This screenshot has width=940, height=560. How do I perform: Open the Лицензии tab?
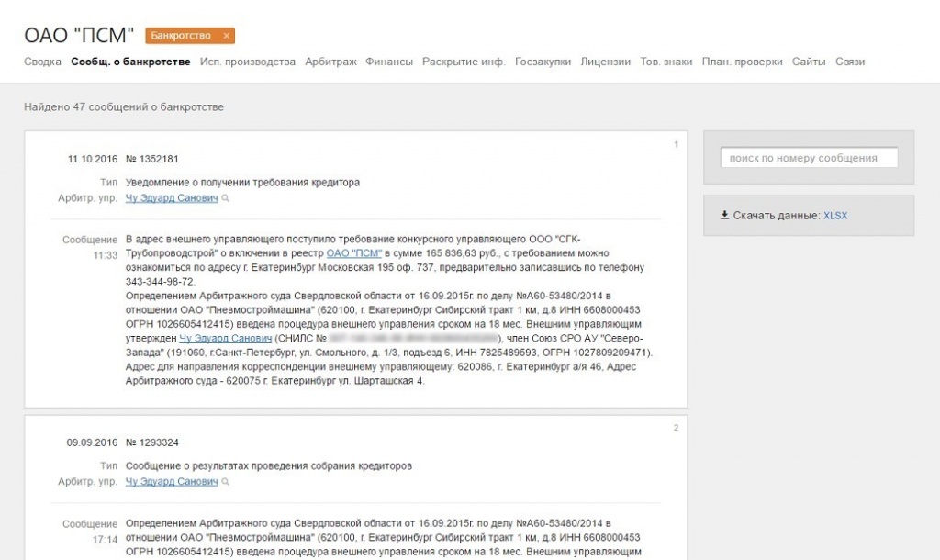point(605,62)
